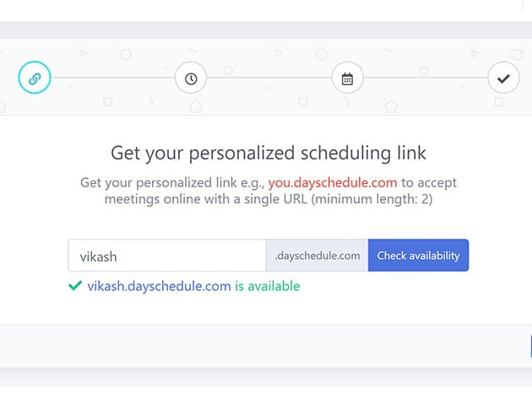Click the small square shape in wizard header
Image resolution: width=532 pixels, height=399 pixels.
pos(107,102)
